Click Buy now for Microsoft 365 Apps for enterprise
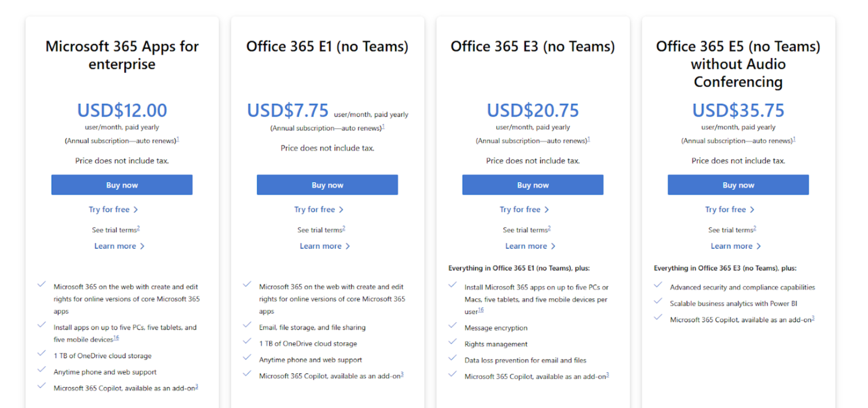868x408 pixels. coord(121,185)
